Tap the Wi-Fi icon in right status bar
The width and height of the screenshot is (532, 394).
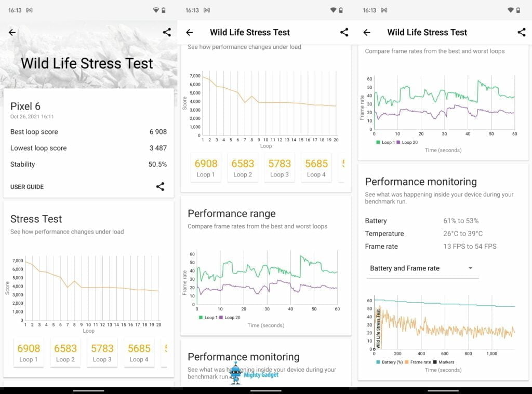click(x=511, y=10)
